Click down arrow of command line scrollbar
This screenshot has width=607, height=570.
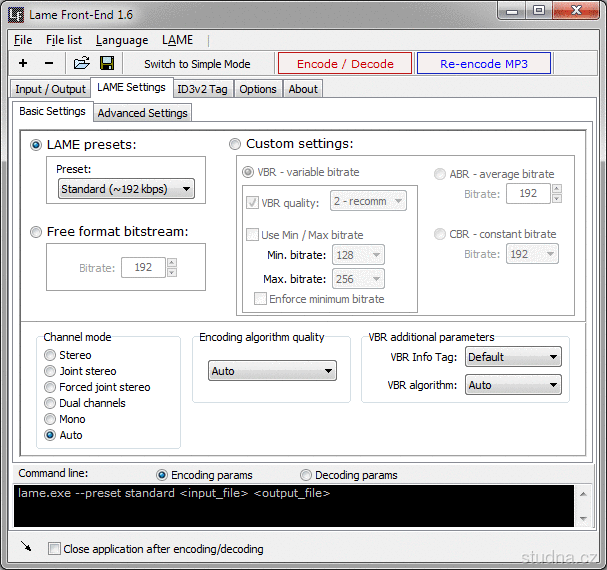click(x=583, y=518)
